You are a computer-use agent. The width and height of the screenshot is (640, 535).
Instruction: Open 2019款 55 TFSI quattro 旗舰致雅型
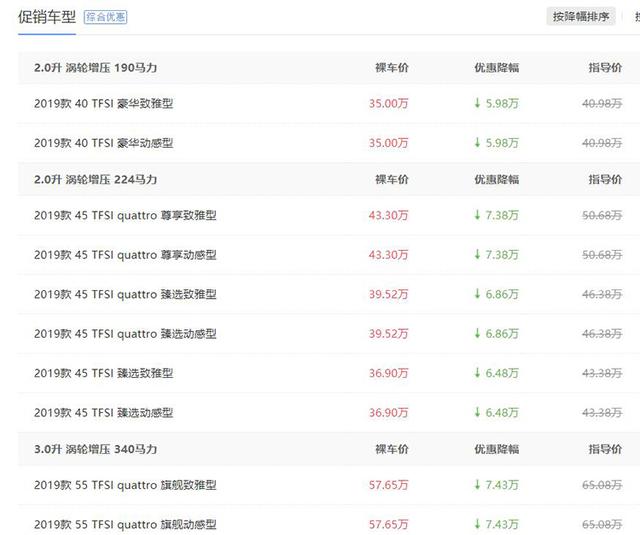(x=125, y=485)
